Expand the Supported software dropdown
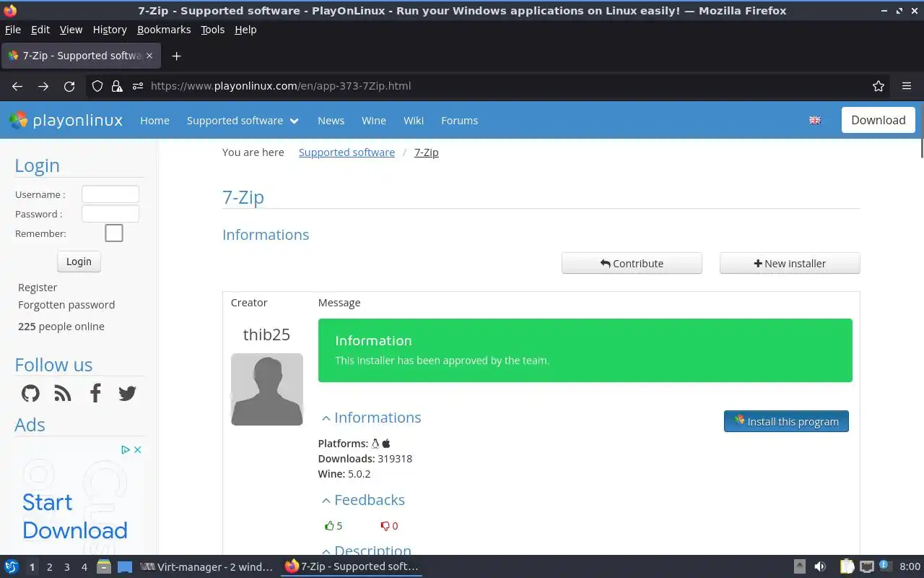Viewport: 924px width, 578px height. click(x=243, y=121)
